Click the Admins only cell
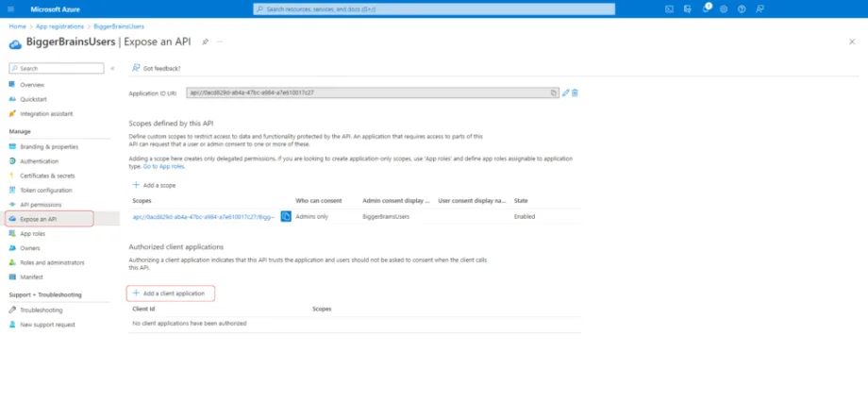 coord(311,216)
